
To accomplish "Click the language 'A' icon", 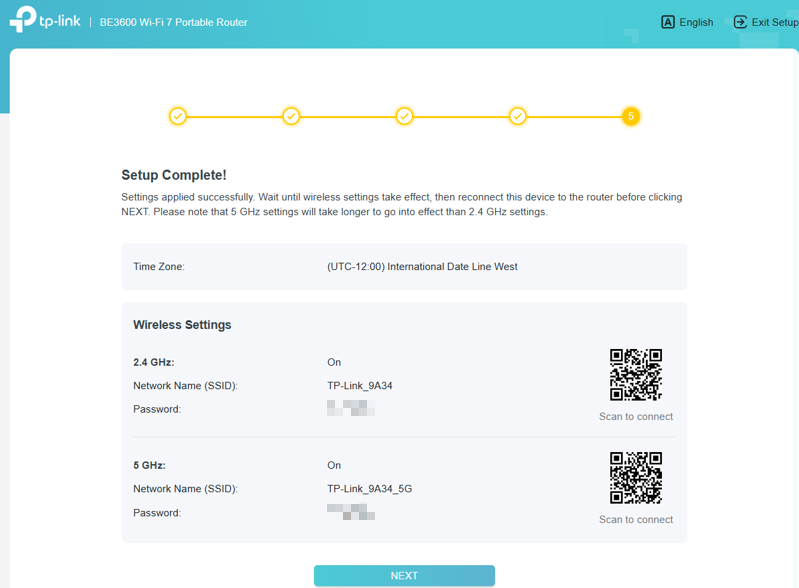I will click(x=668, y=22).
